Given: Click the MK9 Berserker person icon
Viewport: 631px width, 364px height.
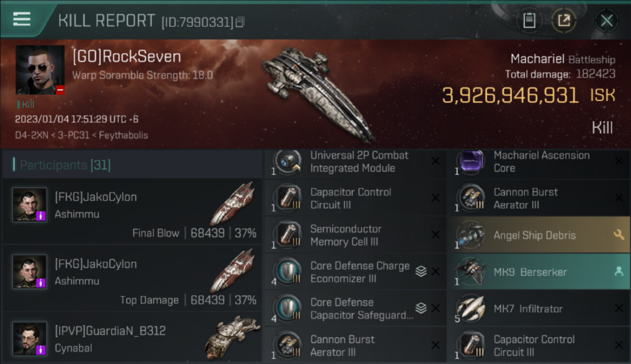Looking at the screenshot, I should [x=618, y=272].
